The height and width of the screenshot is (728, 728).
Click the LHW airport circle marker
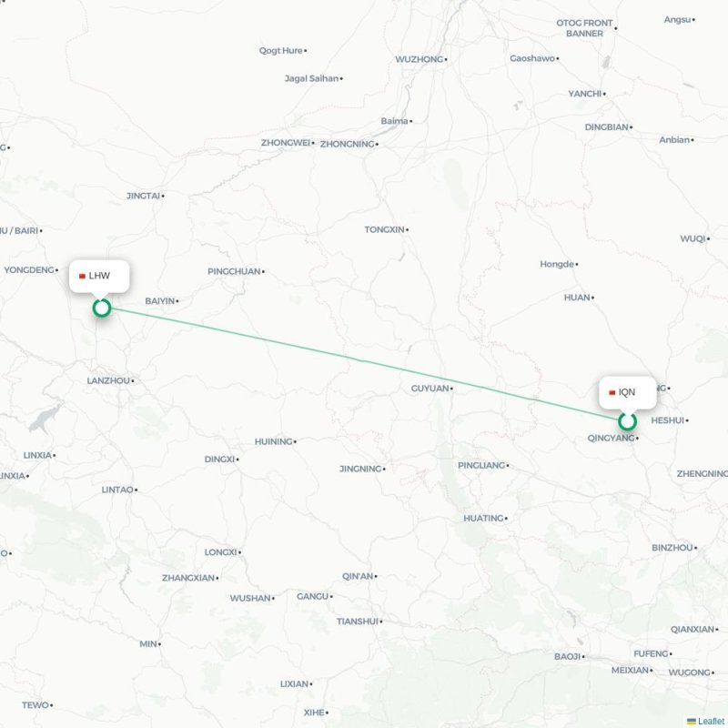click(x=102, y=308)
